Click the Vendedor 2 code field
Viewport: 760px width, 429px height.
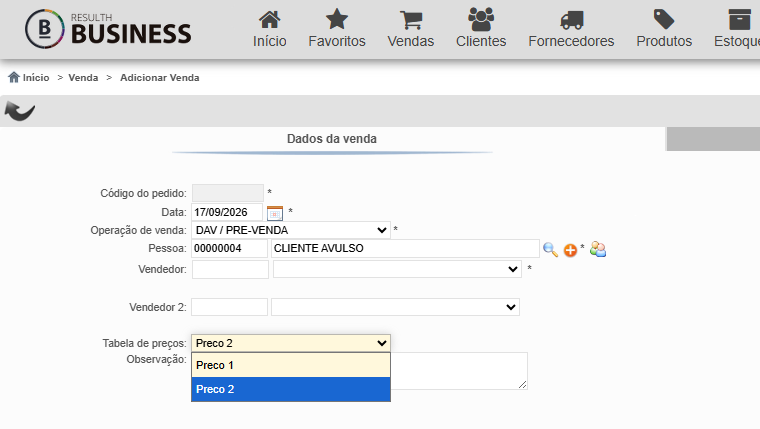(229, 307)
